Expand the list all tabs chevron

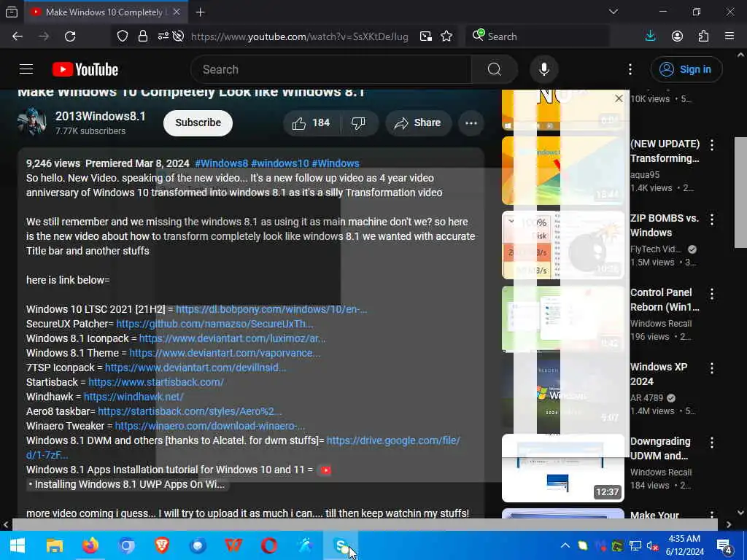613,12
